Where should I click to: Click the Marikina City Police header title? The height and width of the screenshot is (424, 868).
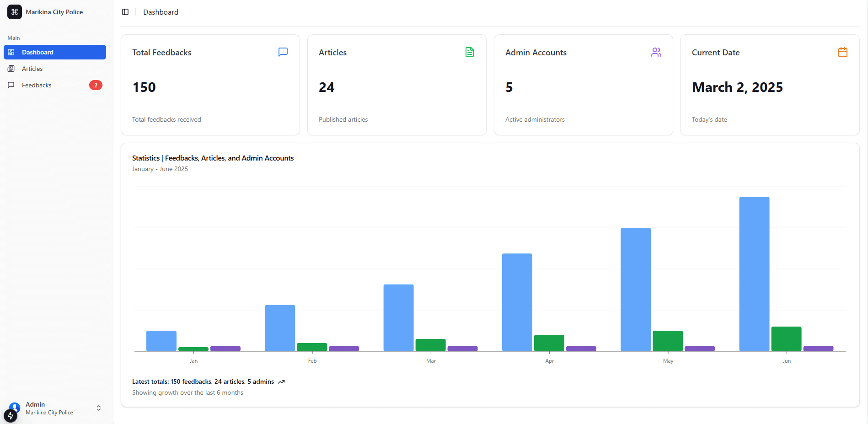[x=54, y=12]
